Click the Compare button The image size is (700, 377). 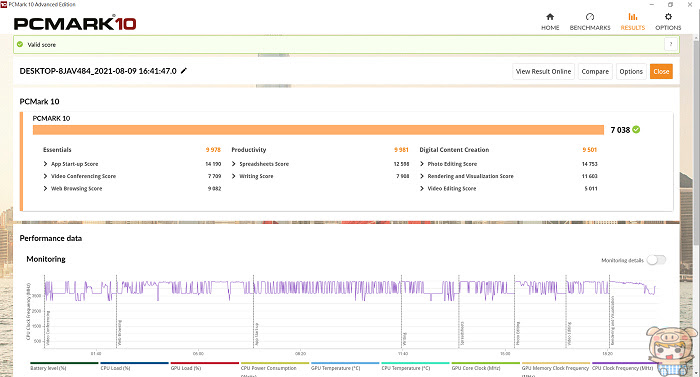click(x=595, y=71)
